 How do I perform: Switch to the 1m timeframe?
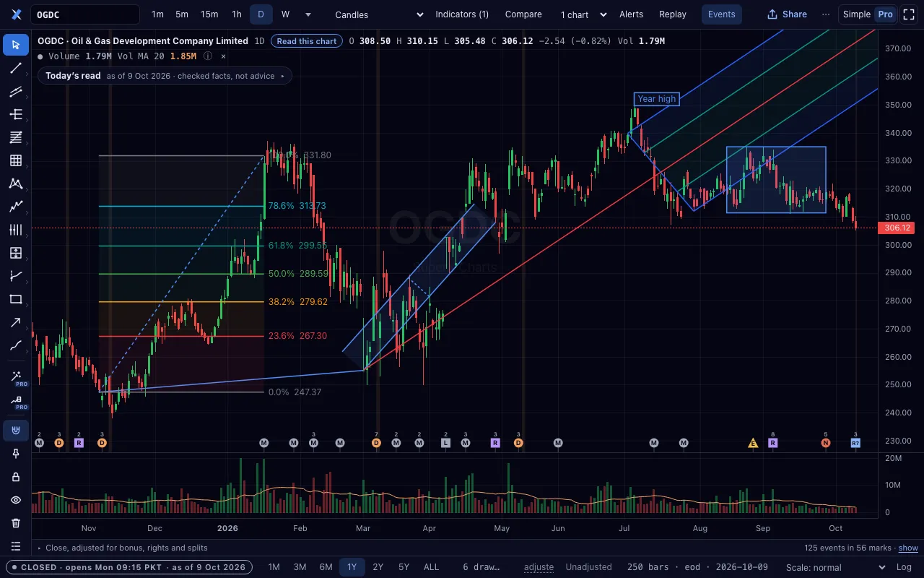point(157,14)
